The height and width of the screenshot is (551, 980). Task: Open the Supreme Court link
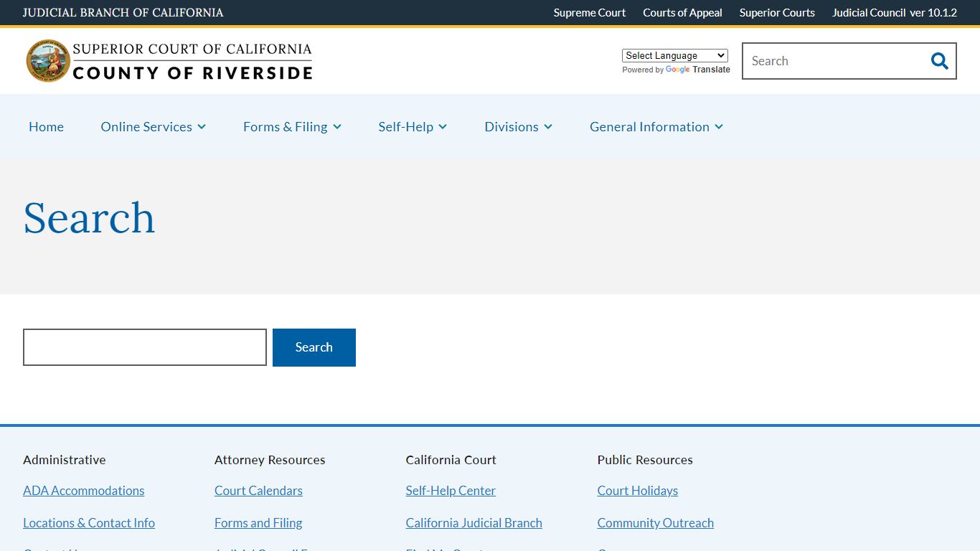point(589,13)
